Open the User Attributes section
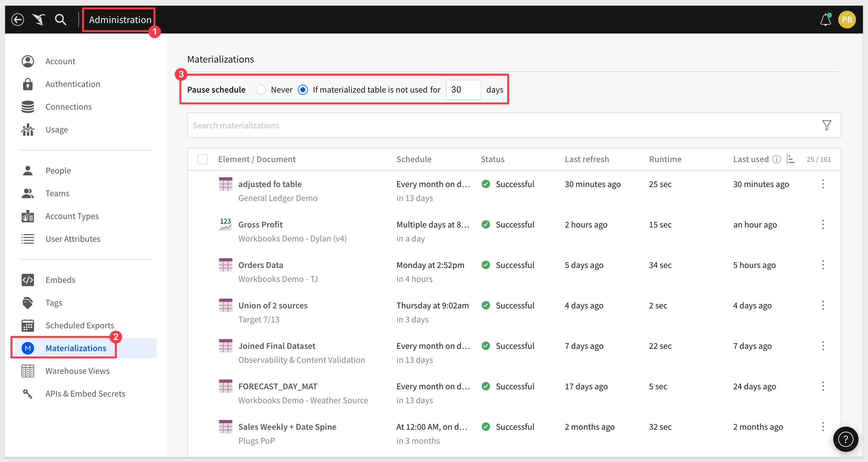 click(73, 239)
